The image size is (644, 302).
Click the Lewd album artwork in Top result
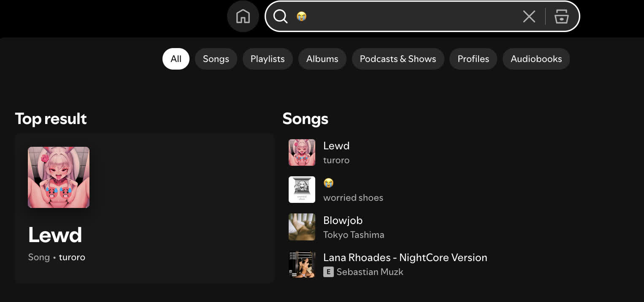tap(58, 177)
